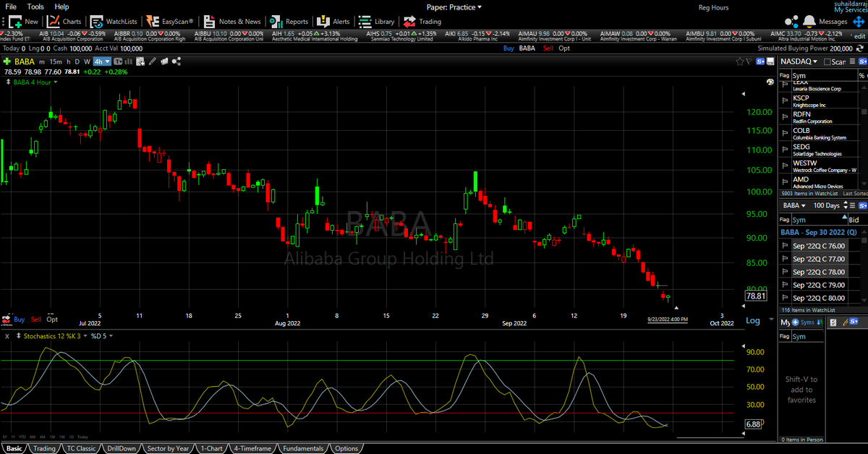This screenshot has width=868, height=454.
Task: Click Buy in the trading bar
Action: [x=508, y=48]
